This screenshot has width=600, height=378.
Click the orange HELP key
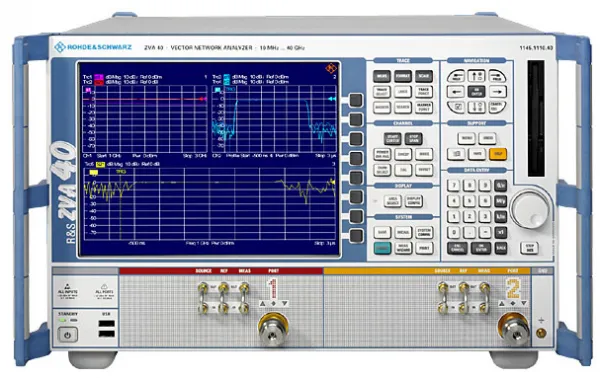click(498, 154)
